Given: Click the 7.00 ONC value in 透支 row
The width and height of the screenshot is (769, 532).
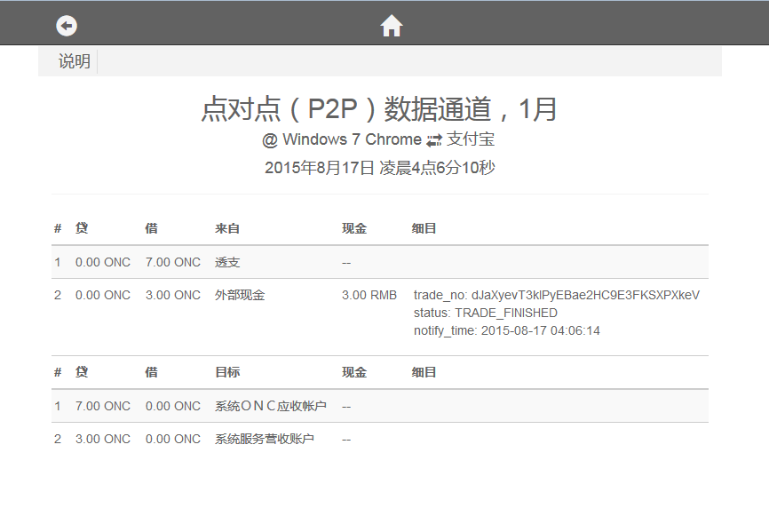Looking at the screenshot, I should tap(173, 262).
